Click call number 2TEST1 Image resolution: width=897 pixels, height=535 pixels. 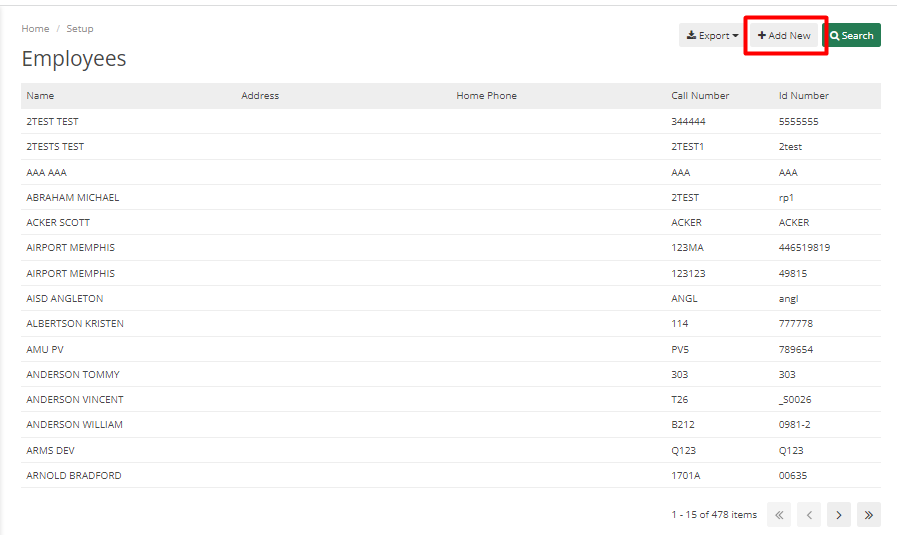[687, 146]
